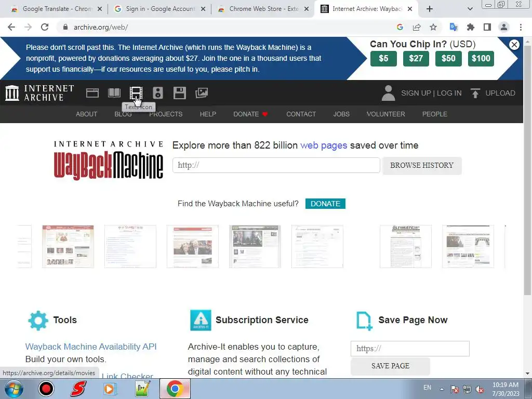
Task: Click the Wayback Machine logo
Action: pos(109,160)
